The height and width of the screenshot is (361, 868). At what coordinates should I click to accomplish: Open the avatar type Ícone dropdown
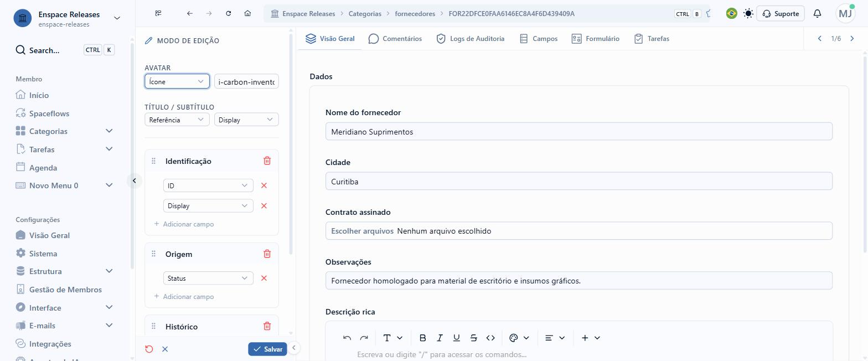pyautogui.click(x=177, y=81)
